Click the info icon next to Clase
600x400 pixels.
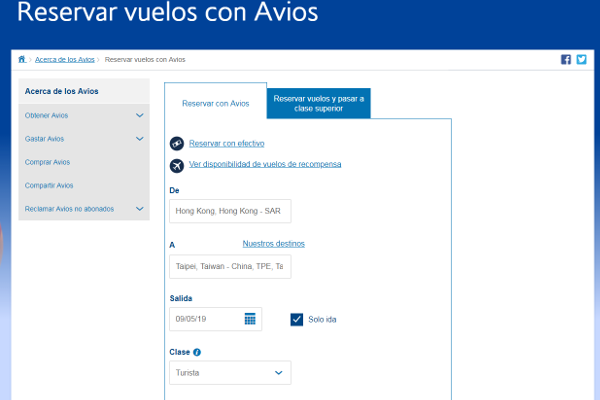click(x=197, y=352)
